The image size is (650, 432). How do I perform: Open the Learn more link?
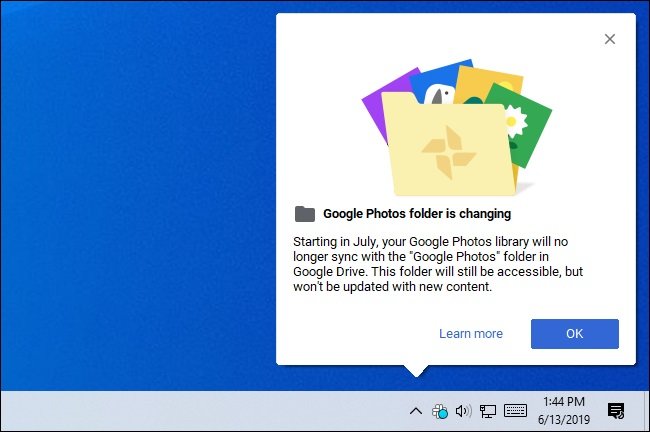point(470,334)
